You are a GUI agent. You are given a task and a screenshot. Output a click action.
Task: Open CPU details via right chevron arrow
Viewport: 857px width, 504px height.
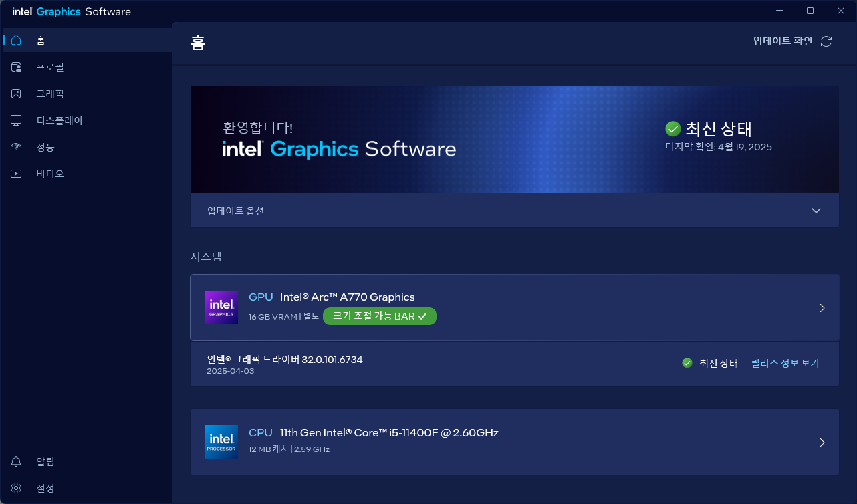pyautogui.click(x=822, y=443)
